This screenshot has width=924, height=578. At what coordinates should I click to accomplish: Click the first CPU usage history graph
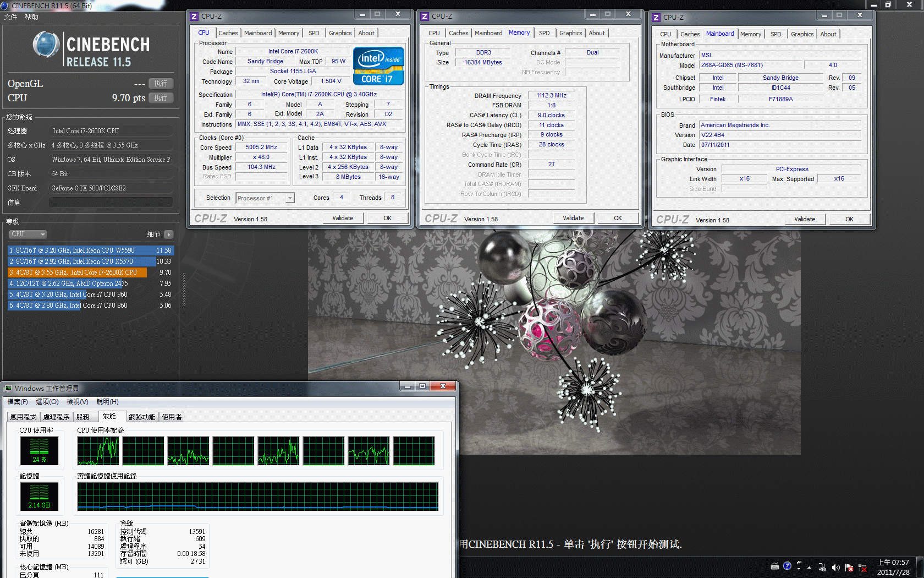pos(98,451)
